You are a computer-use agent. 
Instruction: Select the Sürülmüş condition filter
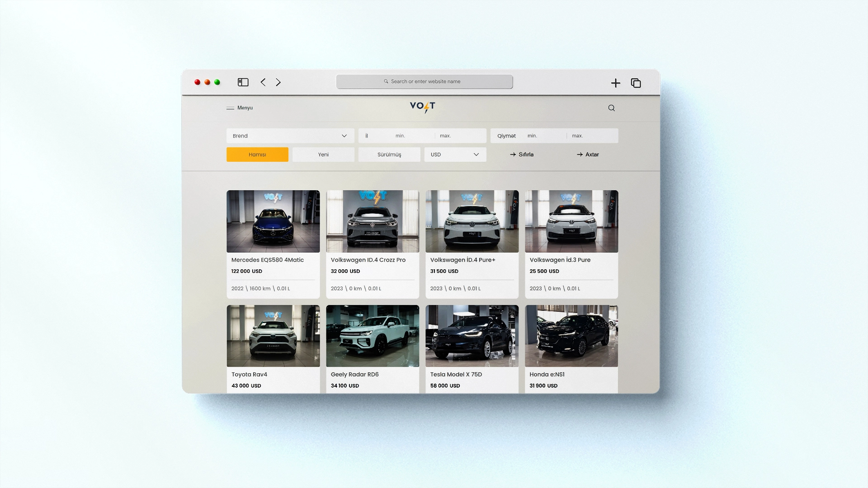(389, 155)
